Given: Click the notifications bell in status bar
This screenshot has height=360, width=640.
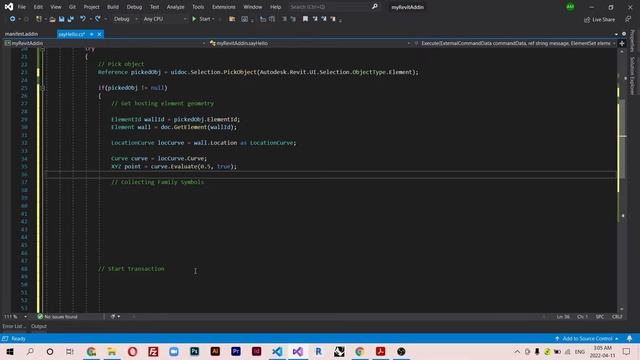Looking at the screenshot, I should click(629, 338).
